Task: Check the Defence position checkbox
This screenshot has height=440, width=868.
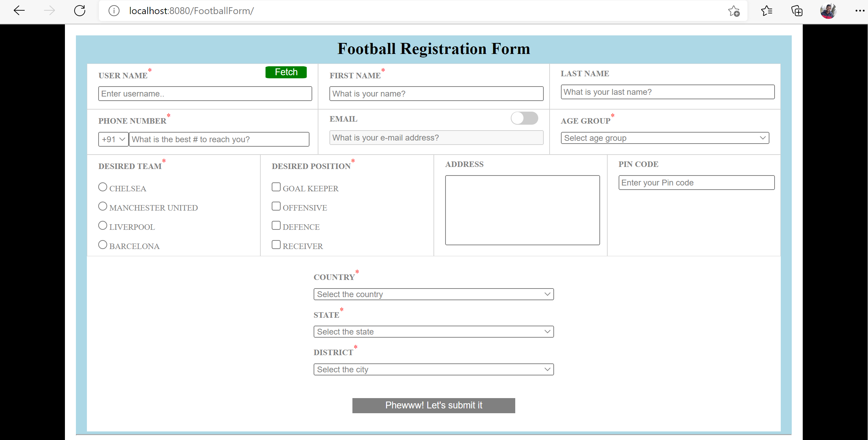Action: [x=276, y=225]
